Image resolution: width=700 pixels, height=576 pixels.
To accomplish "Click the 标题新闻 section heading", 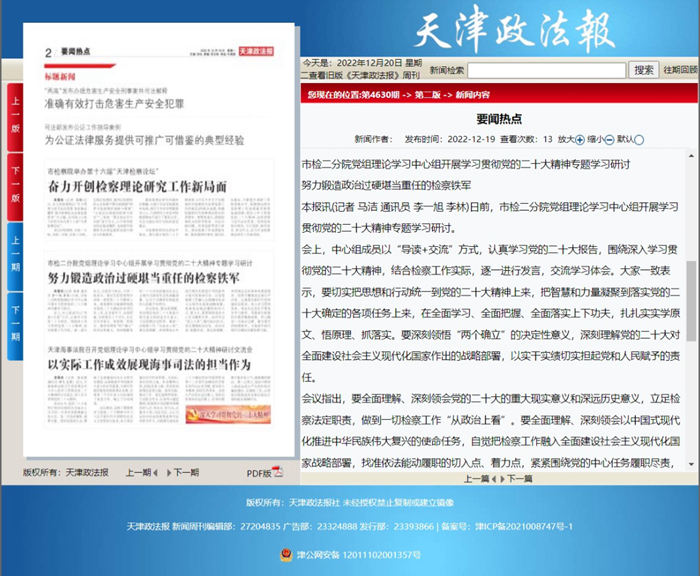I will point(60,77).
